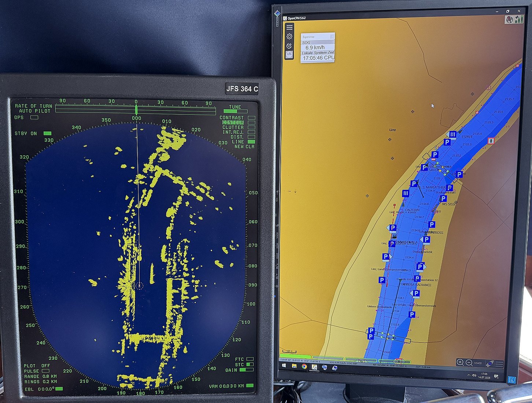Zoom out on the OpenCPN chart

point(469,363)
